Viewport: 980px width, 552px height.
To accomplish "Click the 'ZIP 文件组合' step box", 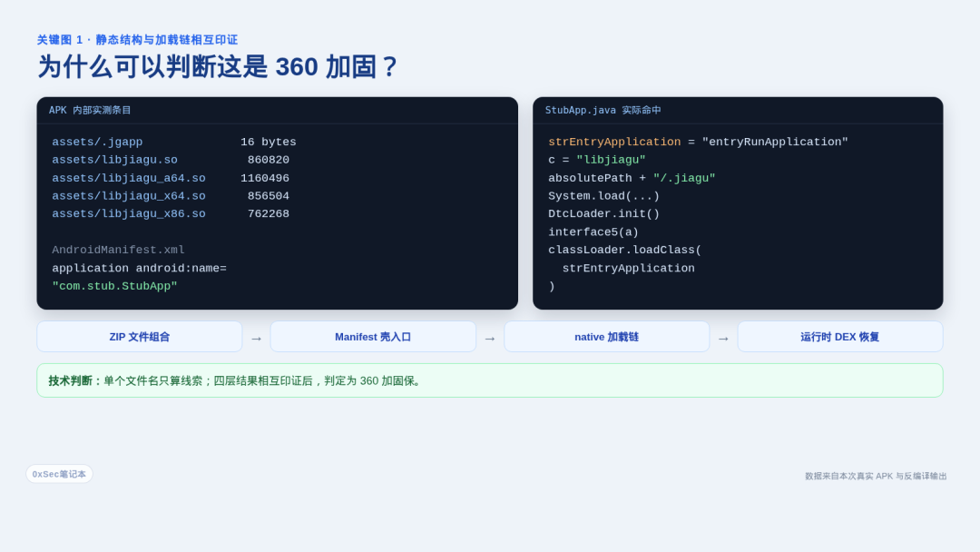I will tap(140, 337).
